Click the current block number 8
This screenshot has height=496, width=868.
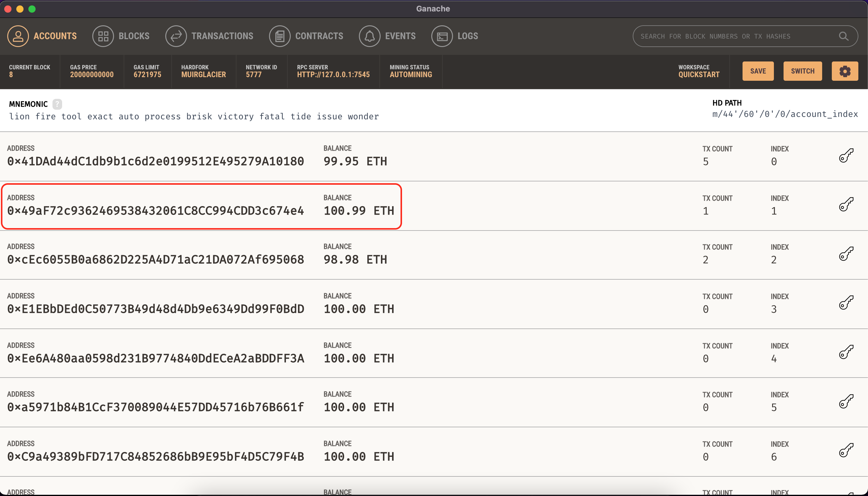[x=11, y=75]
